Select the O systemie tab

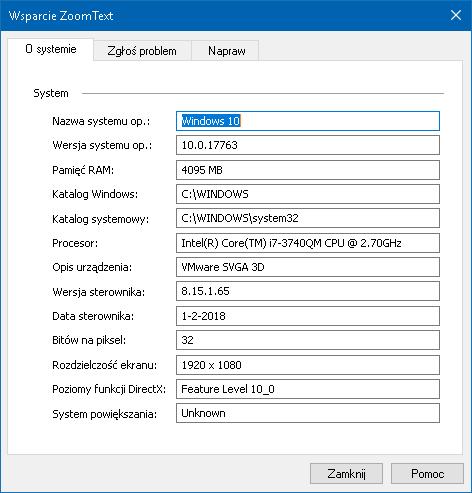point(51,49)
